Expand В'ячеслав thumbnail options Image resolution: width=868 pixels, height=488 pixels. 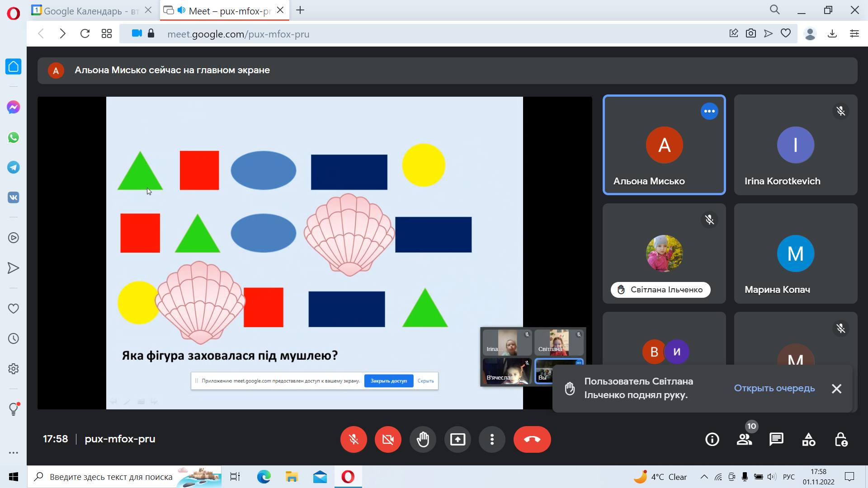528,363
